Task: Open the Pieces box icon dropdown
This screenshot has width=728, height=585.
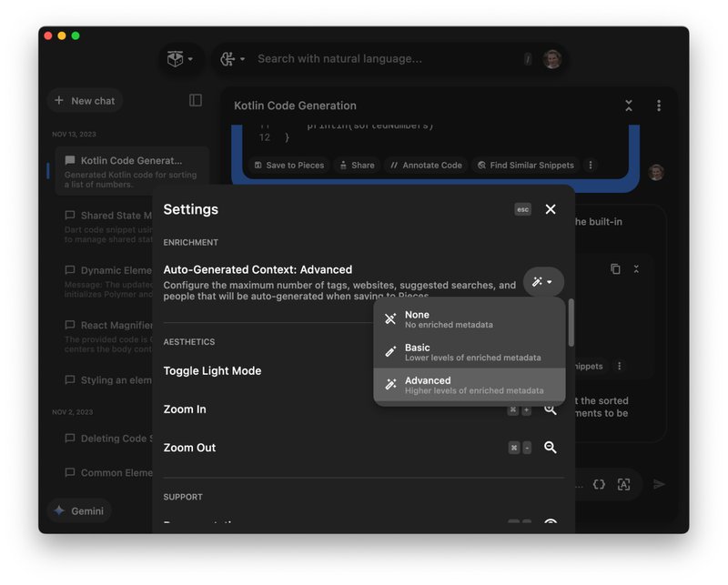Action: [180, 59]
